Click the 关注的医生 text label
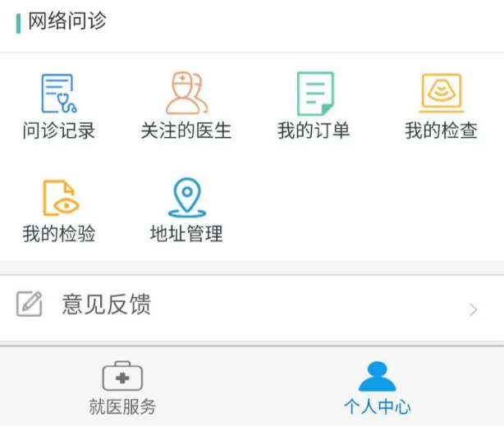 [x=186, y=131]
